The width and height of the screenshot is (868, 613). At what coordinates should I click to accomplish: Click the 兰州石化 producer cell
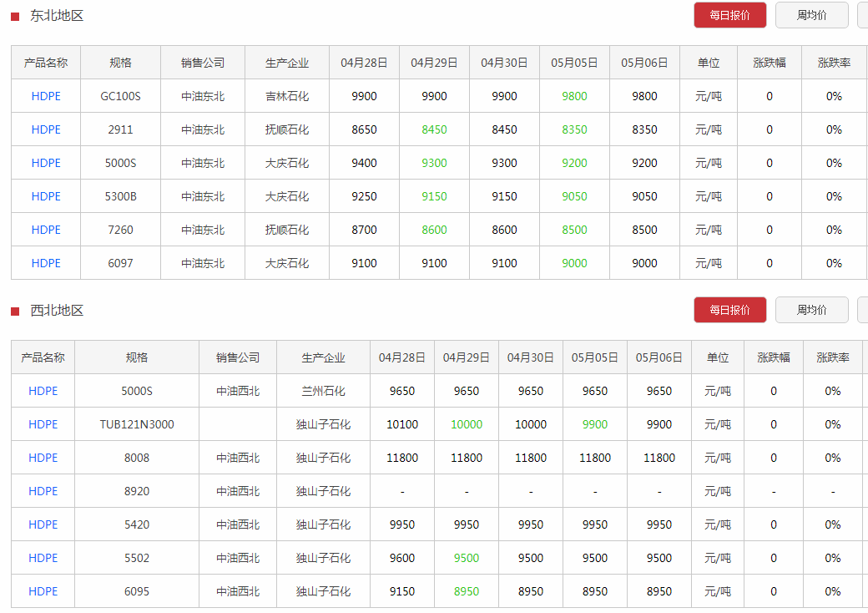323,391
